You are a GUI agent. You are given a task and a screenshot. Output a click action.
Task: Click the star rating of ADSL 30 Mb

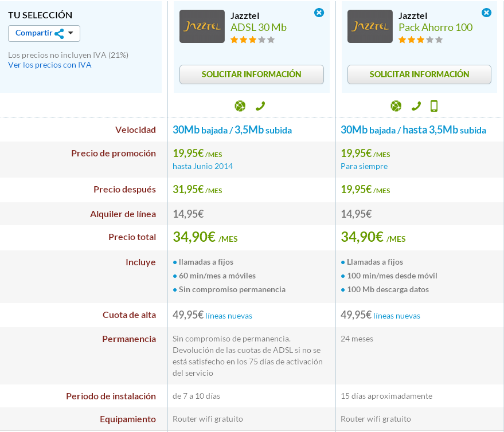pos(253,40)
